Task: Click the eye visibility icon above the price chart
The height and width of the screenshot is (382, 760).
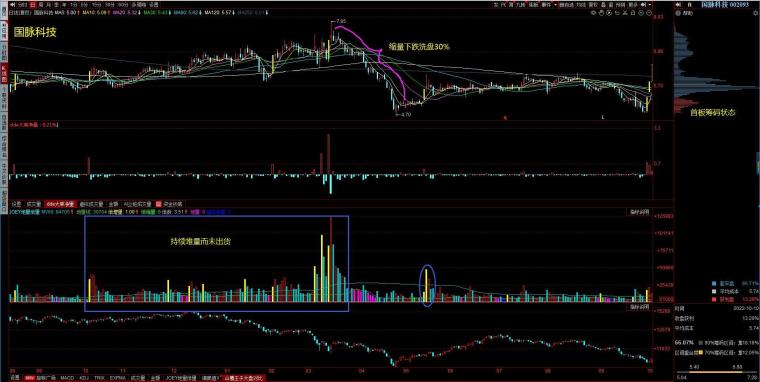Action: pos(593,13)
